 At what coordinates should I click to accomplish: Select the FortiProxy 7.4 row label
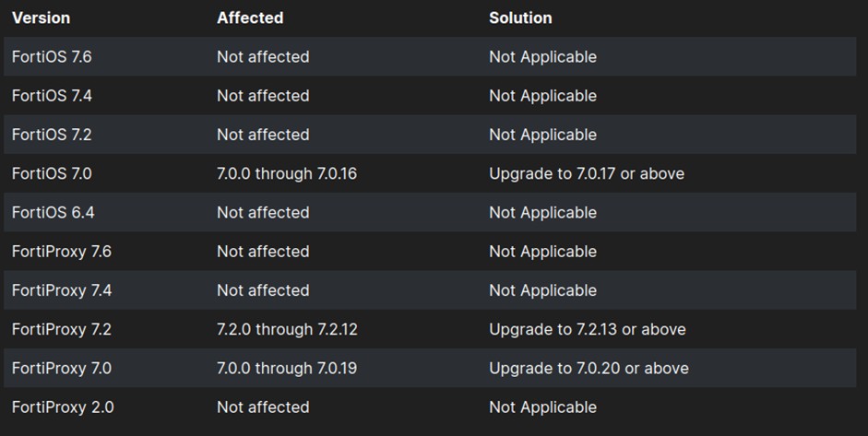61,290
